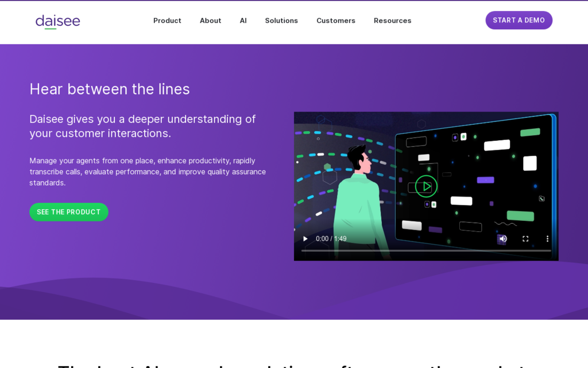588x368 pixels.
Task: Click the START A DEMO button
Action: click(x=519, y=20)
